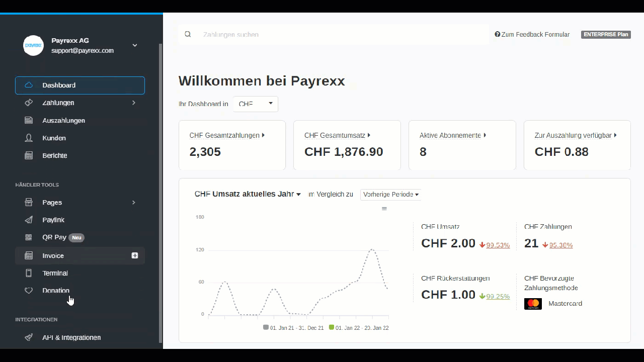Open the CHF Gesamtumsatz card
Image resolution: width=644 pixels, height=362 pixels.
(x=347, y=145)
